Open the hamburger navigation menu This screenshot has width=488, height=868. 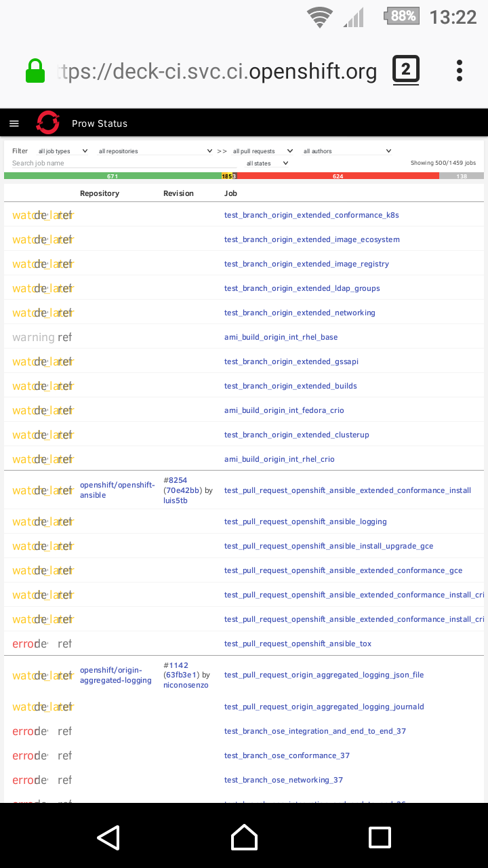pos(14,123)
